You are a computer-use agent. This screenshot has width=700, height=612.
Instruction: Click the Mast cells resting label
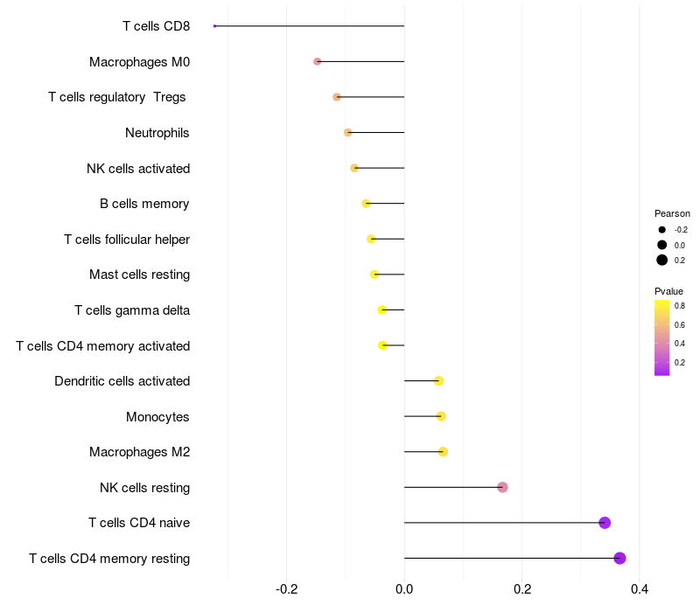[140, 275]
